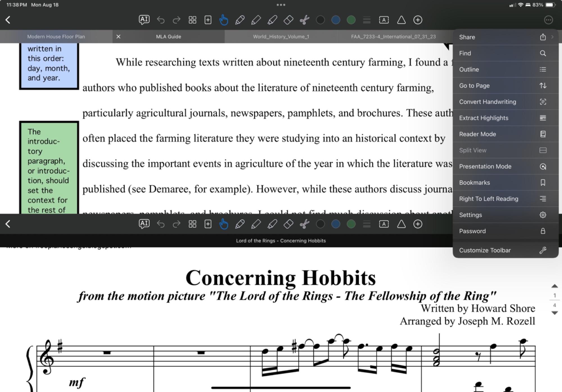Screen dimensions: 562x392
Task: Close the more options ellipsis menu
Action: tap(549, 20)
